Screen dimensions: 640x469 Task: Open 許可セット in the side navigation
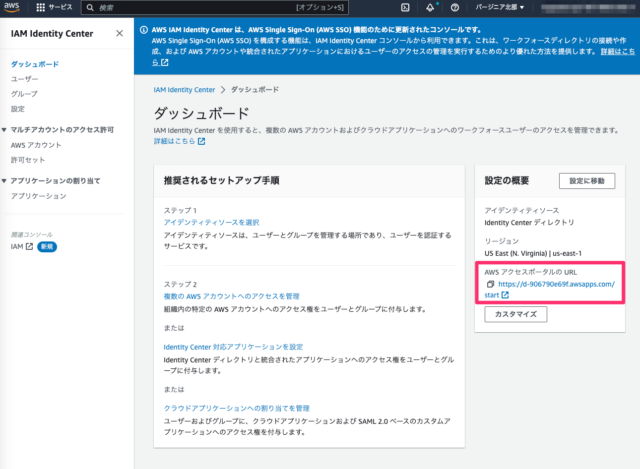point(28,160)
